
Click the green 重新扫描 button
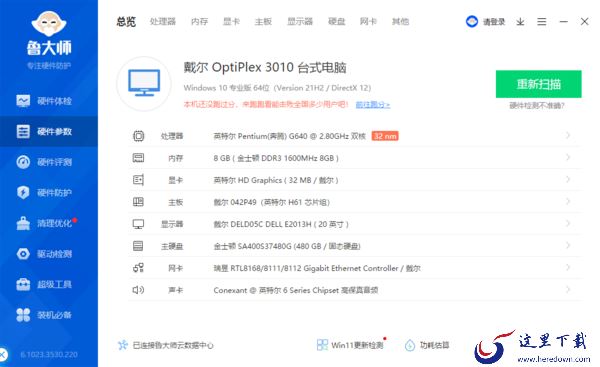click(x=538, y=84)
